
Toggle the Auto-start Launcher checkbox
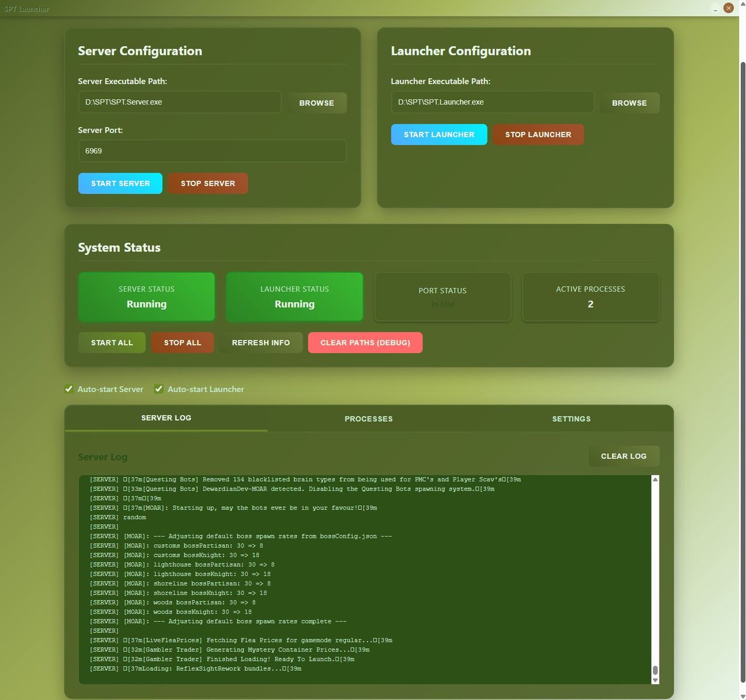[159, 389]
